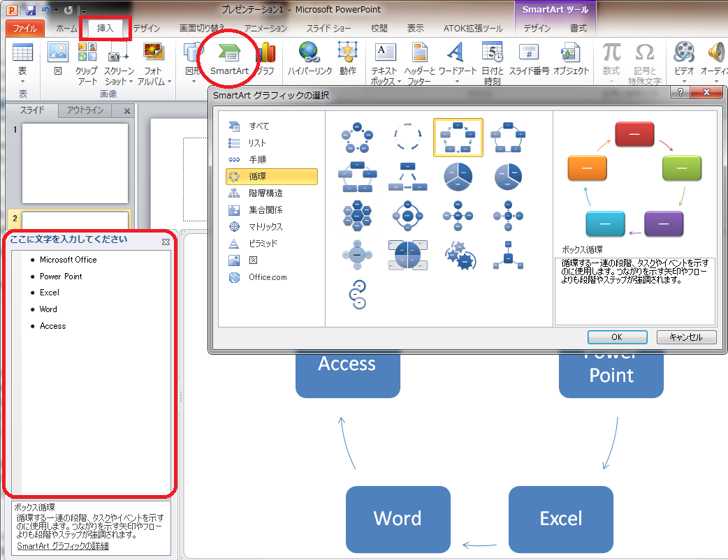This screenshot has width=728, height=560.
Task: Click the Word box in the slide diagram
Action: coord(398,520)
